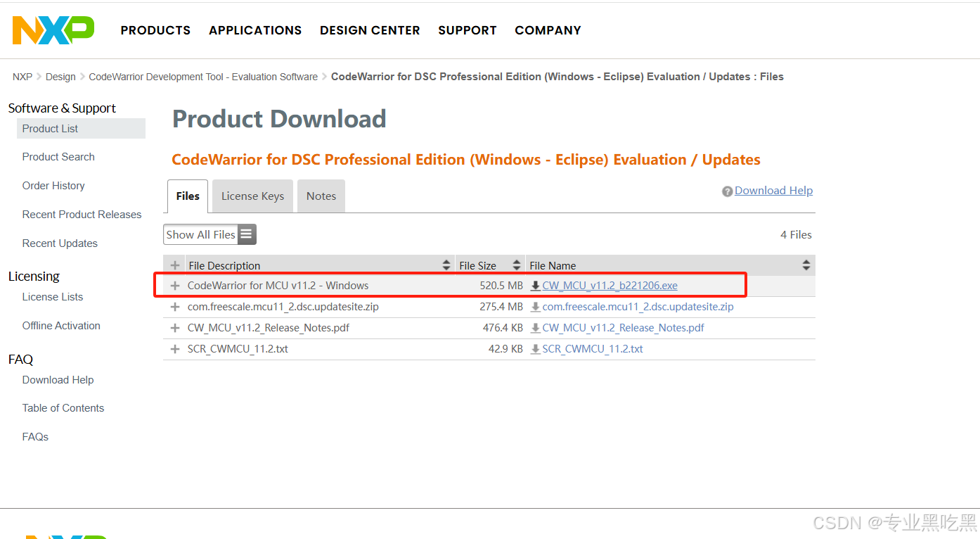Click download arrow icon for SCR_CWMCU_11.2.txt link
This screenshot has height=539, width=980.
pos(536,349)
